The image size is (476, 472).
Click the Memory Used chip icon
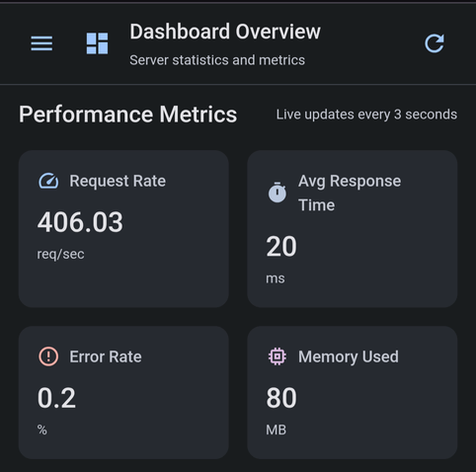coord(278,356)
